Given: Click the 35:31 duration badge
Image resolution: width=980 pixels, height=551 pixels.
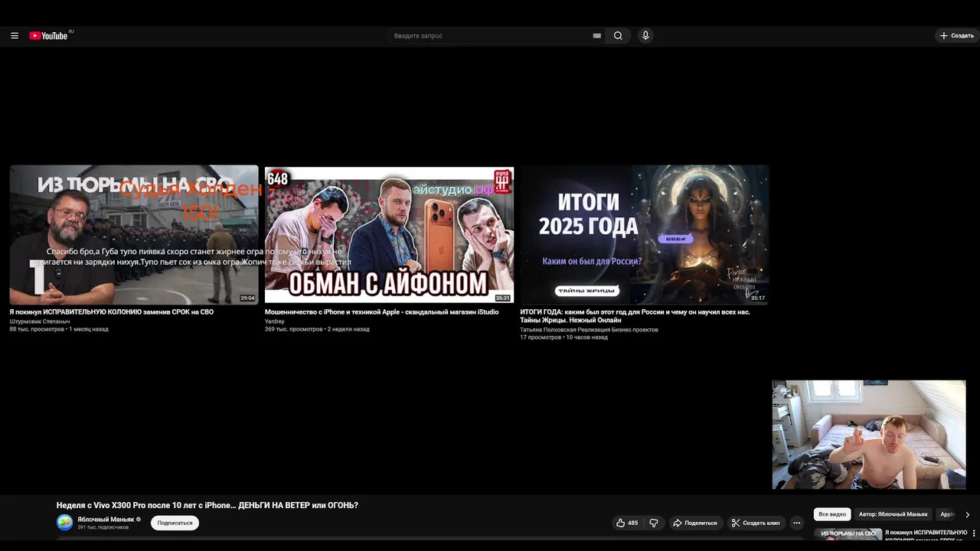Looking at the screenshot, I should tap(502, 298).
